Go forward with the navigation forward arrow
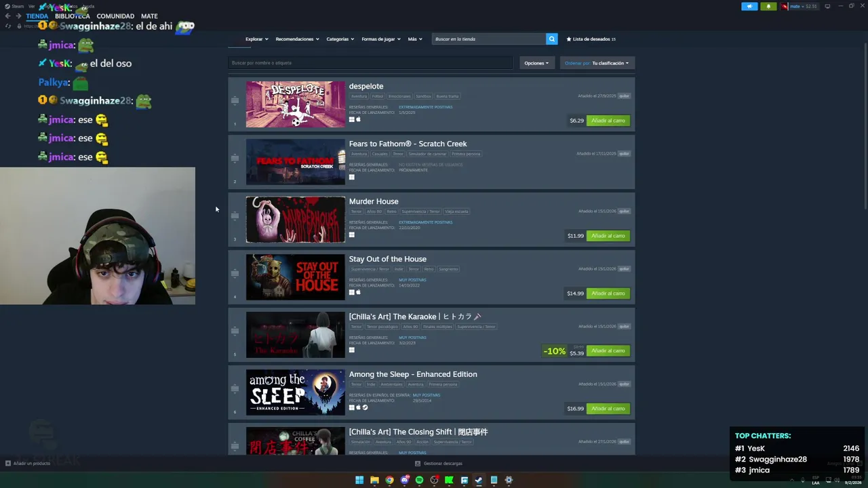 [x=18, y=16]
